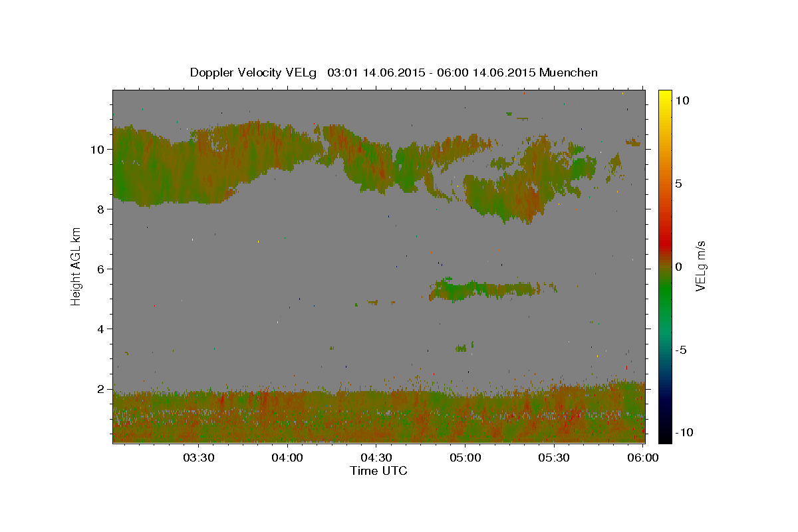Click the black bottom of the colorbar

[665, 436]
